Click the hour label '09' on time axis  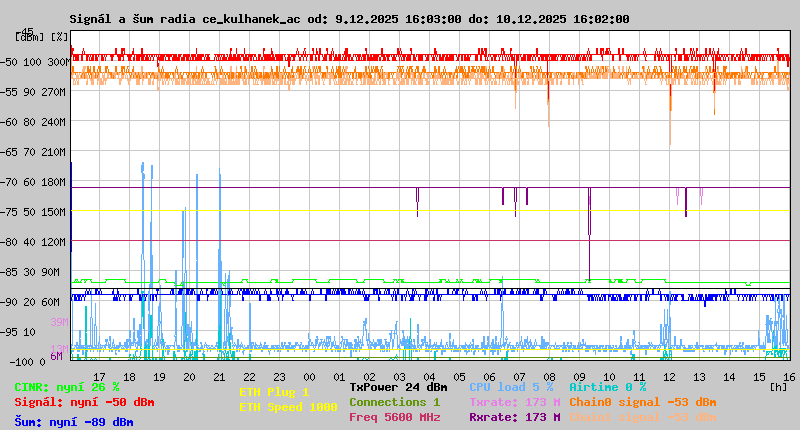tap(579, 377)
